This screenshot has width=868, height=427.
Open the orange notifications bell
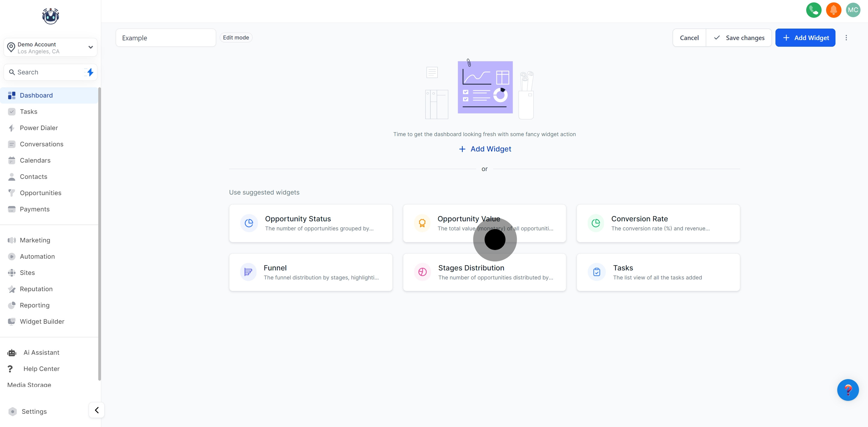(833, 10)
